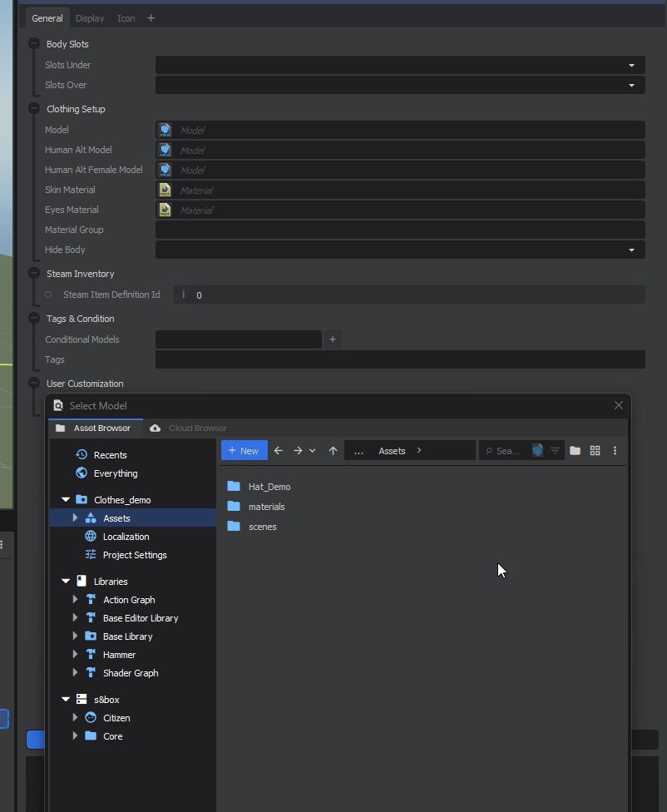Switch to the Display tab
667x812 pixels.
[90, 18]
